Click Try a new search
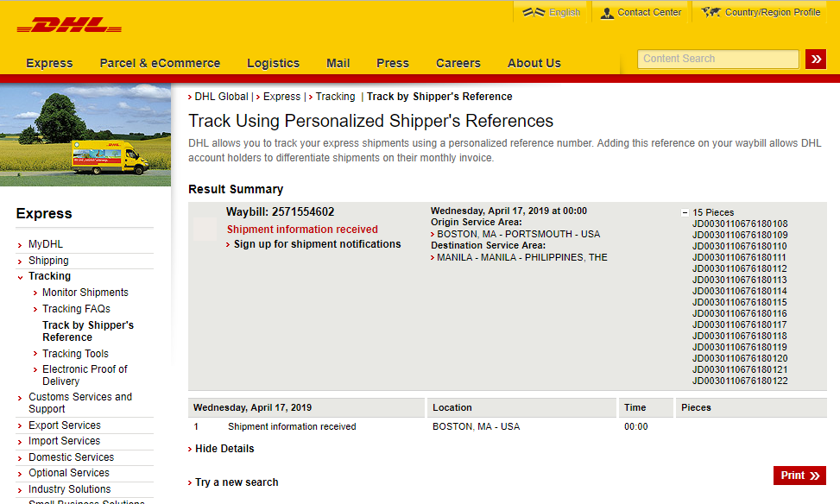 click(237, 482)
